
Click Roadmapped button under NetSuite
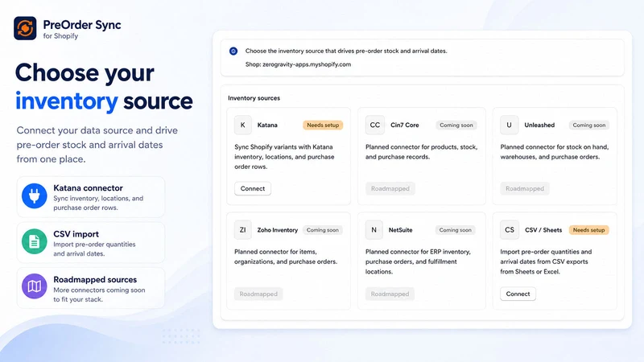pos(390,294)
